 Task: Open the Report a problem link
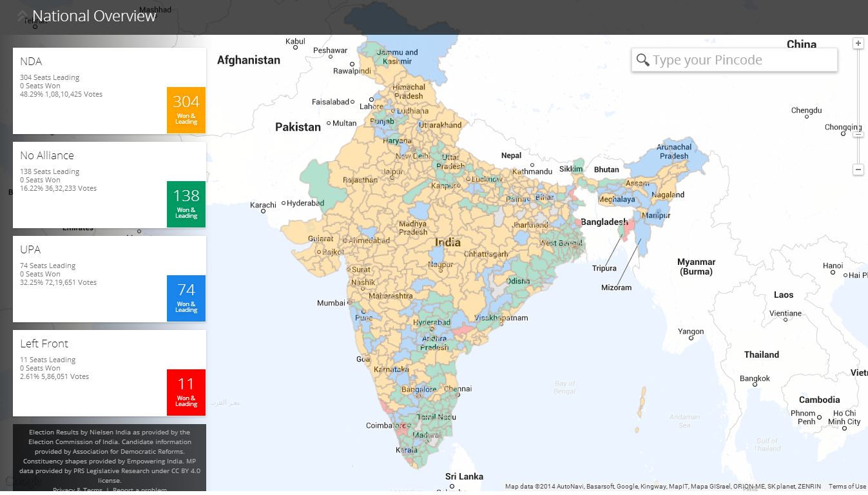click(x=140, y=490)
